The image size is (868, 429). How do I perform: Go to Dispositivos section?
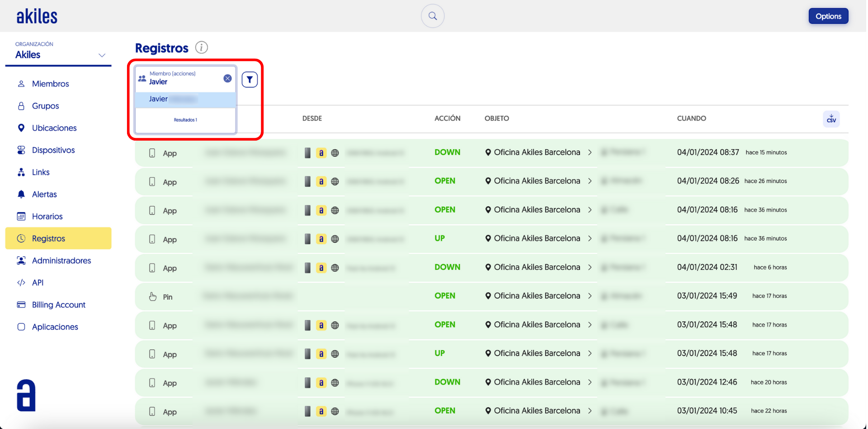tap(53, 150)
